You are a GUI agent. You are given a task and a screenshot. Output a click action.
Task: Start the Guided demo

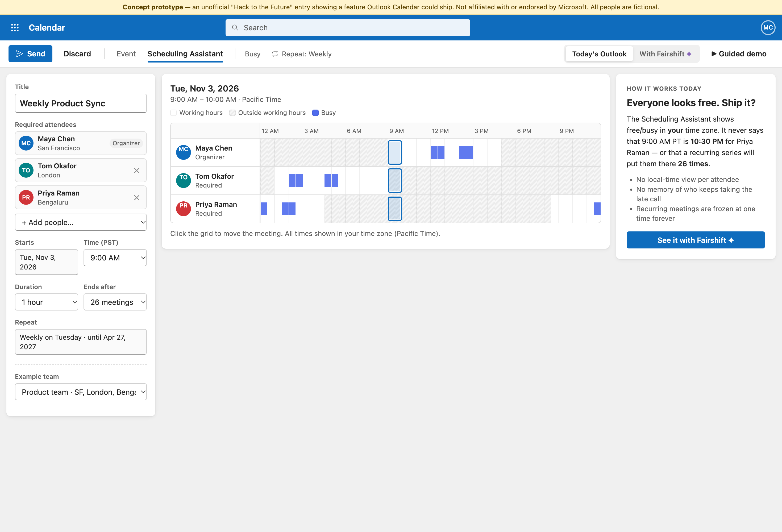739,54
